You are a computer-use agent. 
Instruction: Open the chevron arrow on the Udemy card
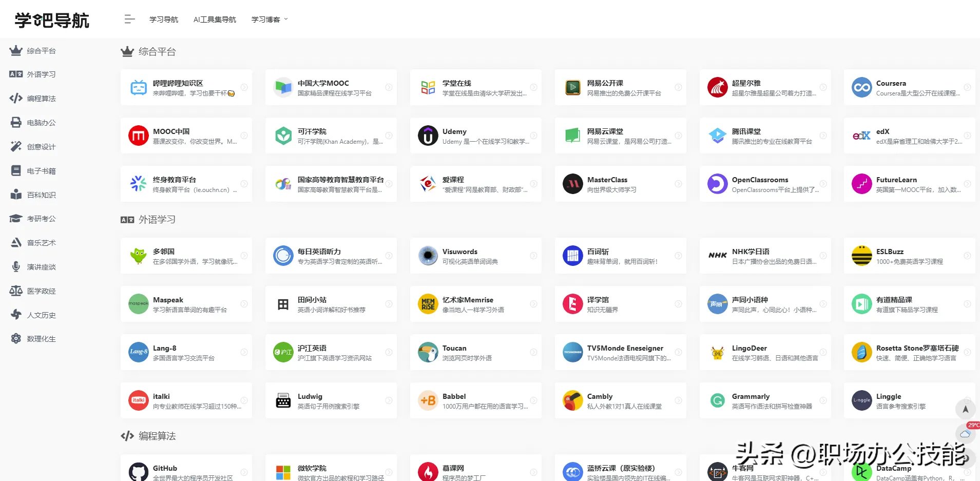point(533,136)
